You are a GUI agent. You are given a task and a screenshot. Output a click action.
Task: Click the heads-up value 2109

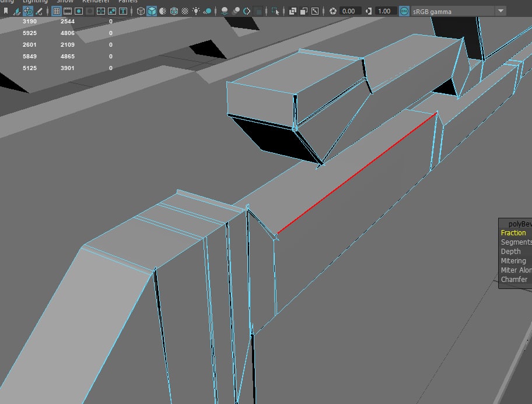(x=68, y=45)
